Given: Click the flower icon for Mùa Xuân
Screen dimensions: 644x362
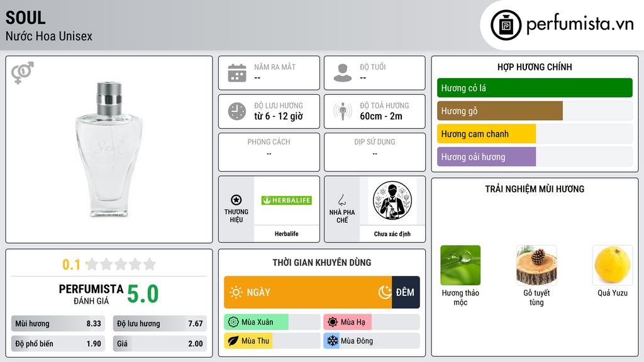Looking at the screenshot, I should click(233, 322).
